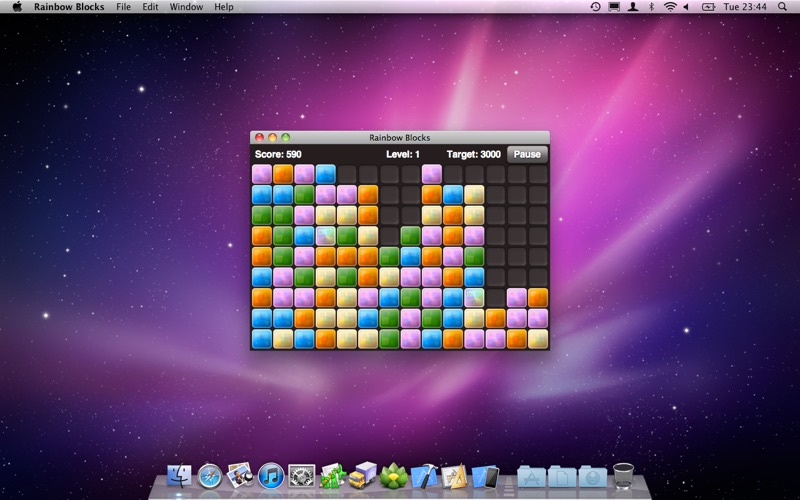
Task: Click the Time Machine menu bar icon
Action: click(595, 7)
